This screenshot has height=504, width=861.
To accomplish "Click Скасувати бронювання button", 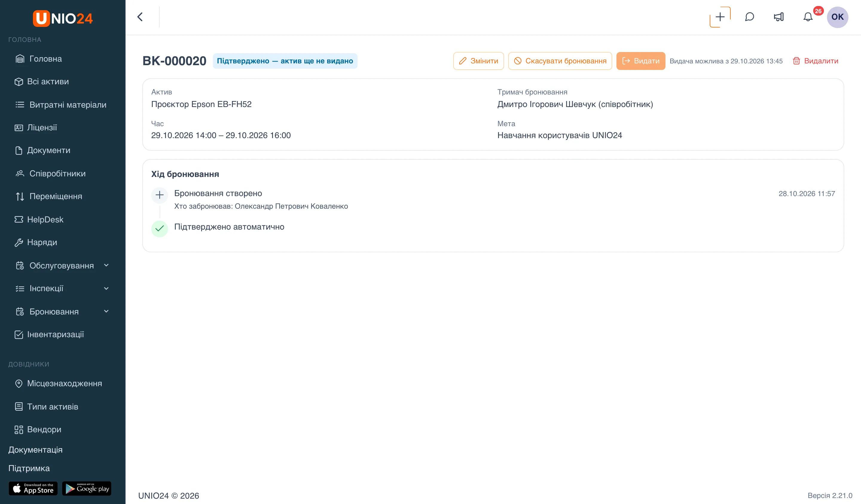I will pos(560,61).
